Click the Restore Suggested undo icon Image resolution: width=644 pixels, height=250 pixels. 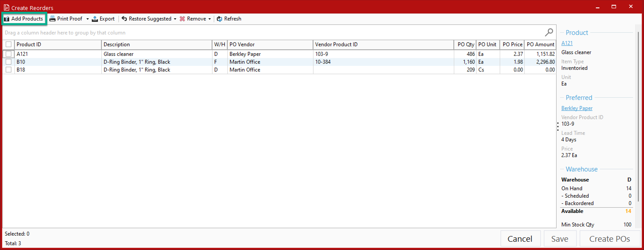(x=124, y=19)
